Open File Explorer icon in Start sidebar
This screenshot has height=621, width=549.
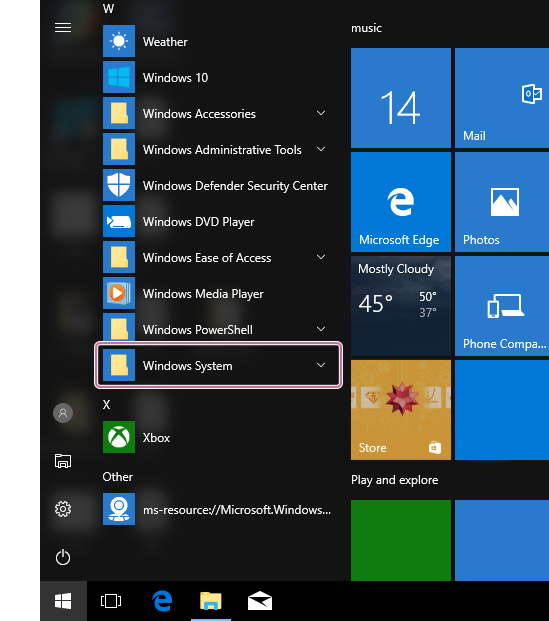point(63,461)
